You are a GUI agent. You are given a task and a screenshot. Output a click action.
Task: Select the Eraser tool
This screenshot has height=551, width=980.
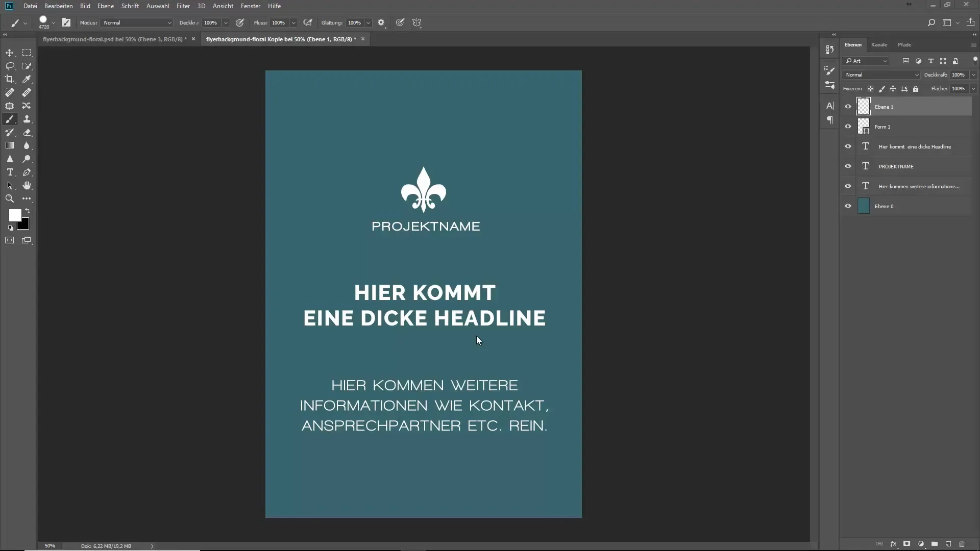tap(27, 132)
